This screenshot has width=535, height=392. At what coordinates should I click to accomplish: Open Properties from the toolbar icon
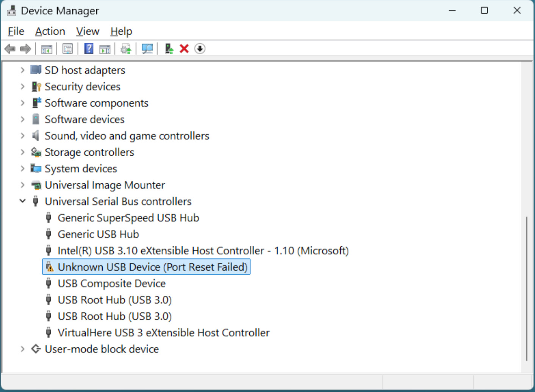[x=68, y=49]
